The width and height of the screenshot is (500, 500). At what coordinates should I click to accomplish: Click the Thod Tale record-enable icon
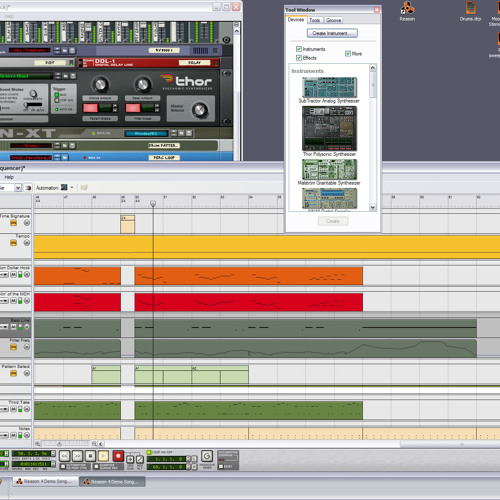pyautogui.click(x=27, y=409)
